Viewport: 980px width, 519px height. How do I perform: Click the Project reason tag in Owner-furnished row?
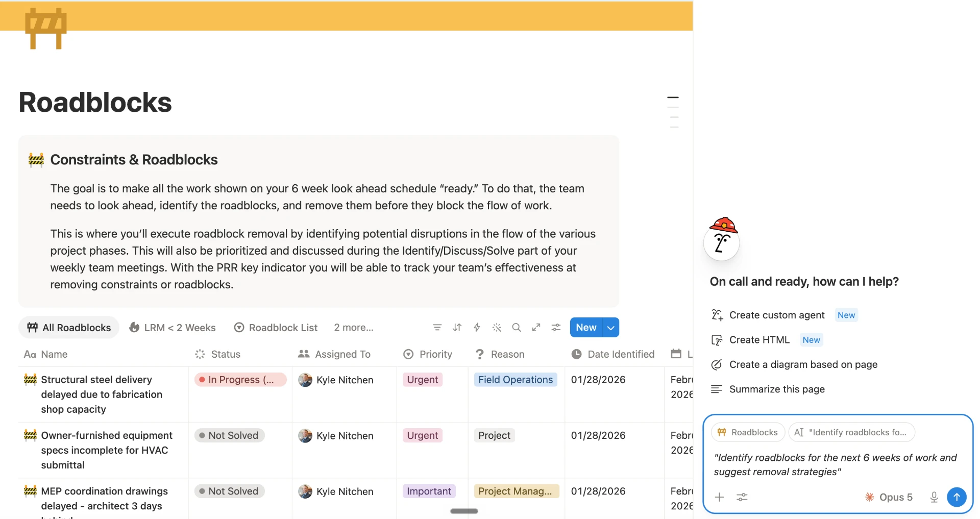(x=494, y=435)
